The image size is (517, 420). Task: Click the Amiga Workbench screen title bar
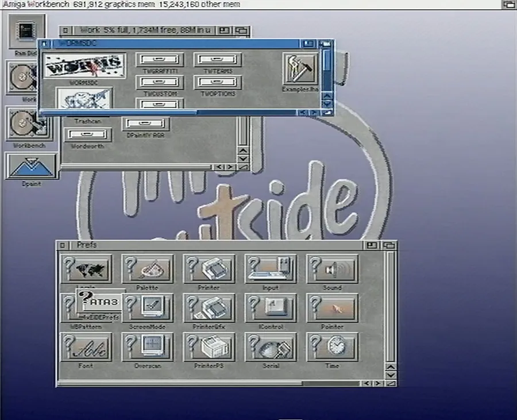pyautogui.click(x=250, y=4)
